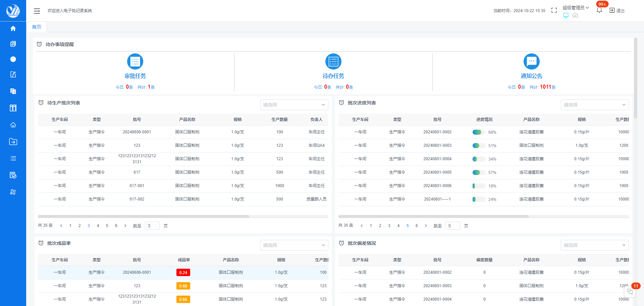
Task: Click horizontal scrollbar under 批次进度列表 table
Action: (434, 217)
